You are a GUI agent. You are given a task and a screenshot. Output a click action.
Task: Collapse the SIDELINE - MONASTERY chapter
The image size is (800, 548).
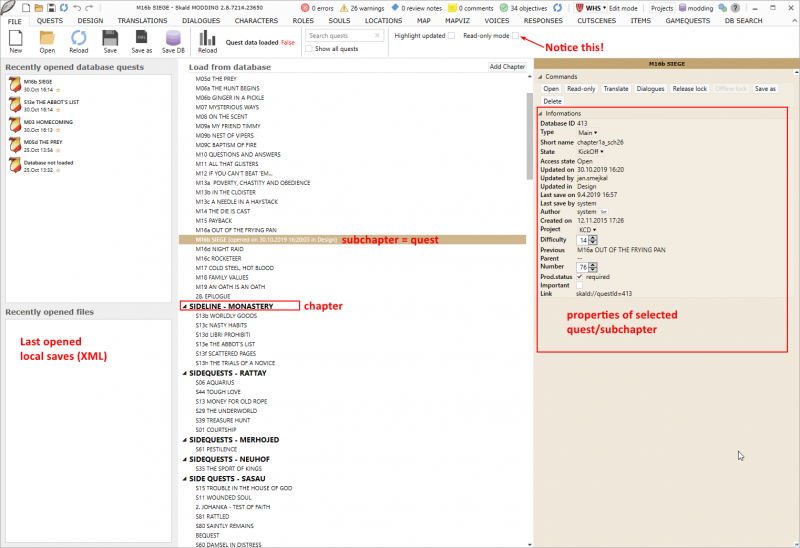coord(185,306)
